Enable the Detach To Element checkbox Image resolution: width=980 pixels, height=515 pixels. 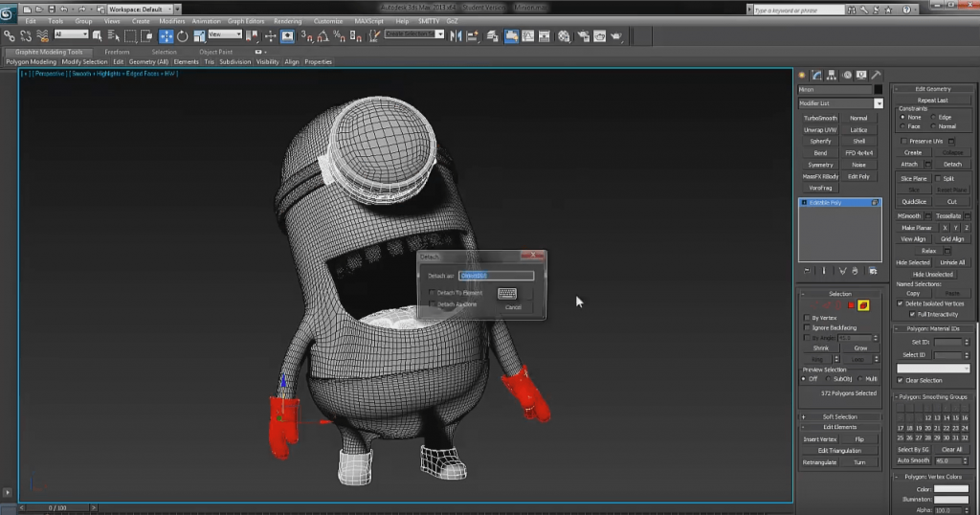tap(433, 293)
